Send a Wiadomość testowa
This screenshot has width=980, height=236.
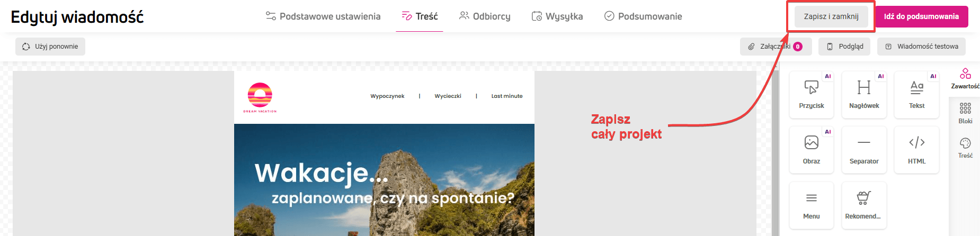[921, 47]
